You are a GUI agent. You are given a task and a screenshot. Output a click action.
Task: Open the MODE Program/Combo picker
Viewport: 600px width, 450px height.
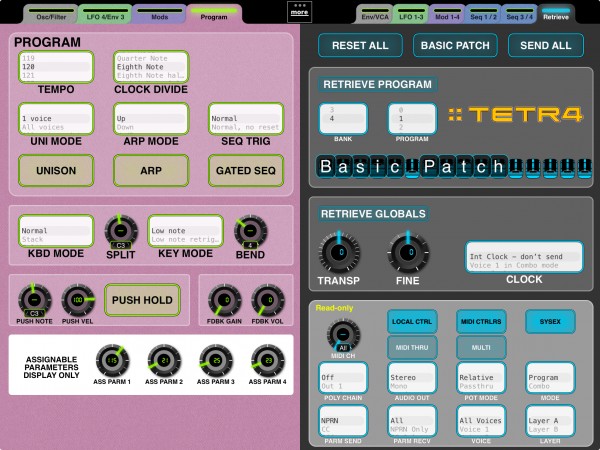coord(550,378)
